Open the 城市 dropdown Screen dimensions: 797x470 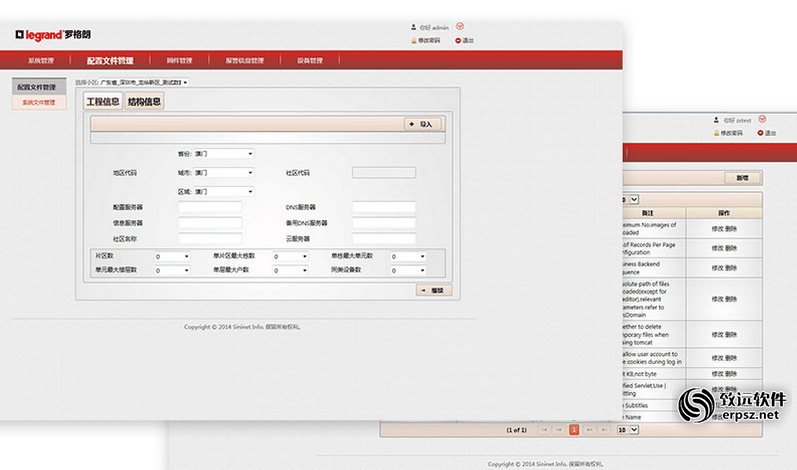click(224, 173)
